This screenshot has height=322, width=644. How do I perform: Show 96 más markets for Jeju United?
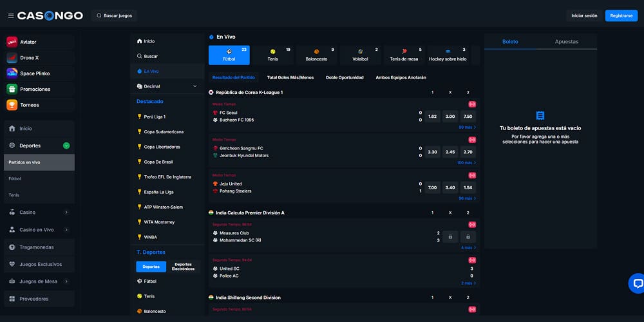[x=468, y=198]
